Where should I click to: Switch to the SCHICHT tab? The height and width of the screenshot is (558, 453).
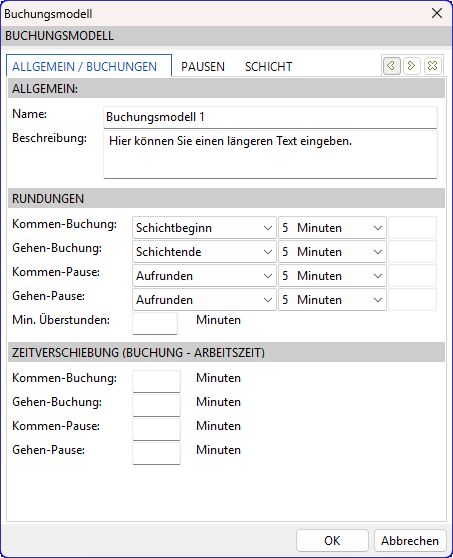click(x=269, y=67)
